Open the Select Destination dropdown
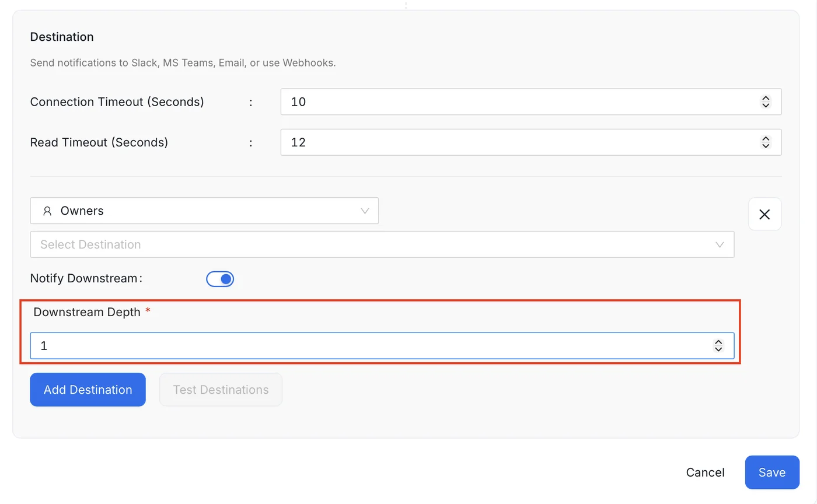This screenshot has height=504, width=817. point(382,244)
